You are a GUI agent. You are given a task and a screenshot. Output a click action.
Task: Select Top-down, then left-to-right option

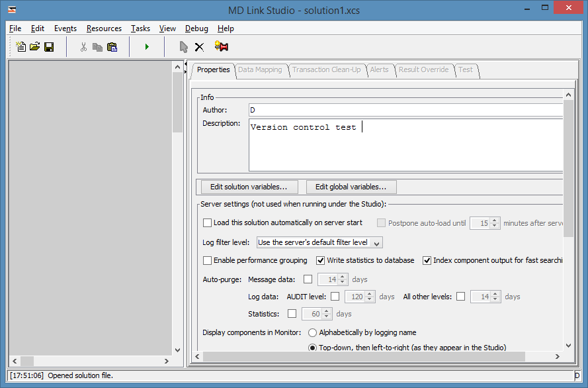[312, 348]
